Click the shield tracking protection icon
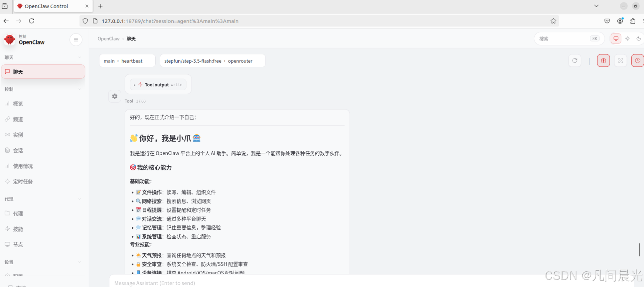 (x=85, y=21)
